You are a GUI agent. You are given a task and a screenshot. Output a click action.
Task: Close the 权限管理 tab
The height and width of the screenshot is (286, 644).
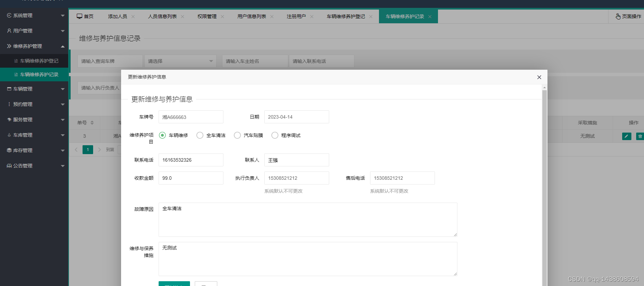pyautogui.click(x=222, y=16)
